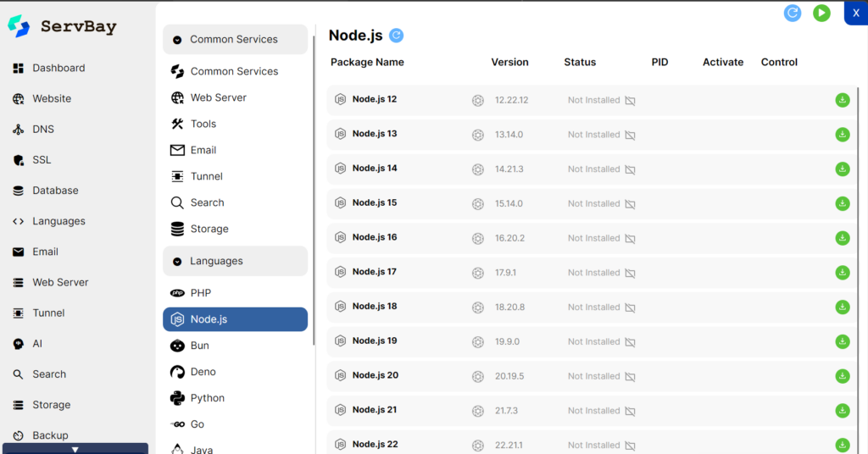This screenshot has width=868, height=454.
Task: Click the gear icon beside Node.js 20
Action: click(478, 376)
